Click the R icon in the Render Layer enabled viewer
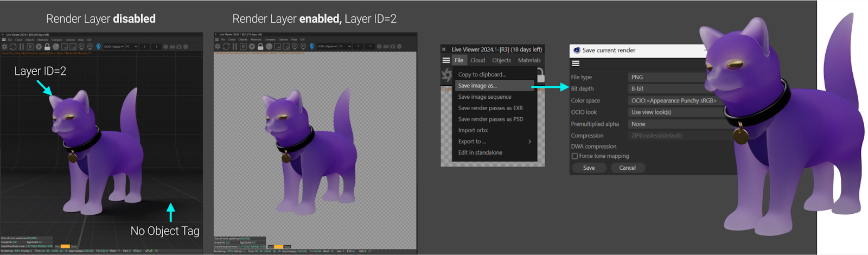868x255 pixels. click(243, 47)
